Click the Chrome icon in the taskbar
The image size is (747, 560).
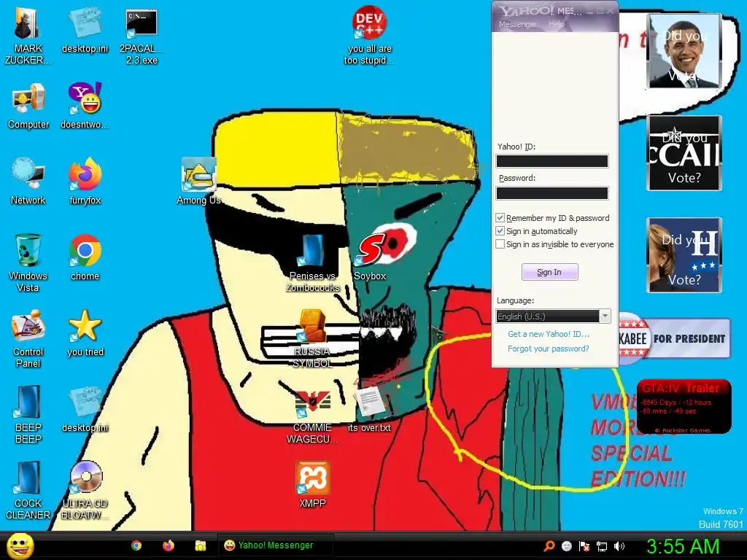(x=136, y=545)
